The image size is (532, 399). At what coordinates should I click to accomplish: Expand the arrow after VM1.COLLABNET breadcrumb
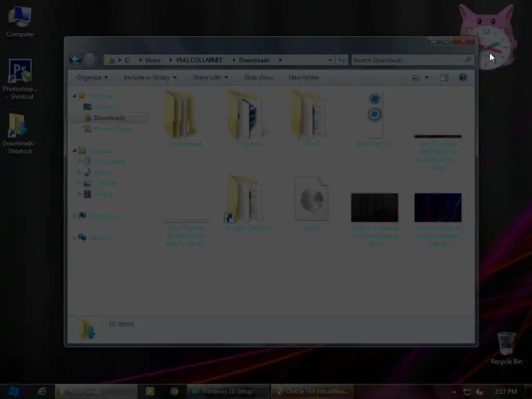point(234,60)
